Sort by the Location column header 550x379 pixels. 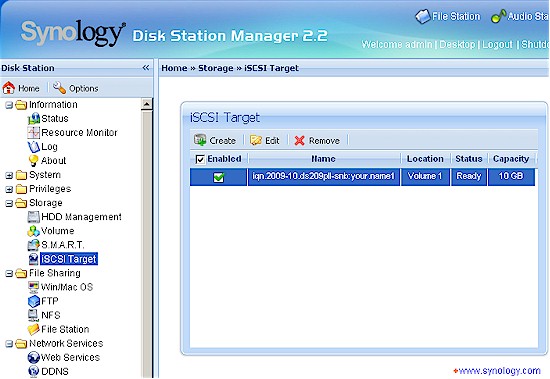tap(425, 159)
